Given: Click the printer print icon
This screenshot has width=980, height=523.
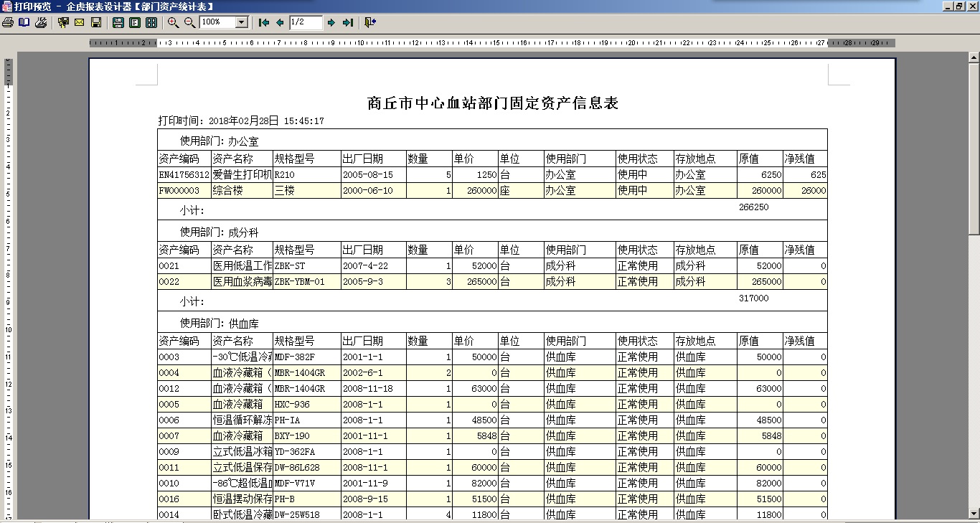Looking at the screenshot, I should (x=8, y=22).
